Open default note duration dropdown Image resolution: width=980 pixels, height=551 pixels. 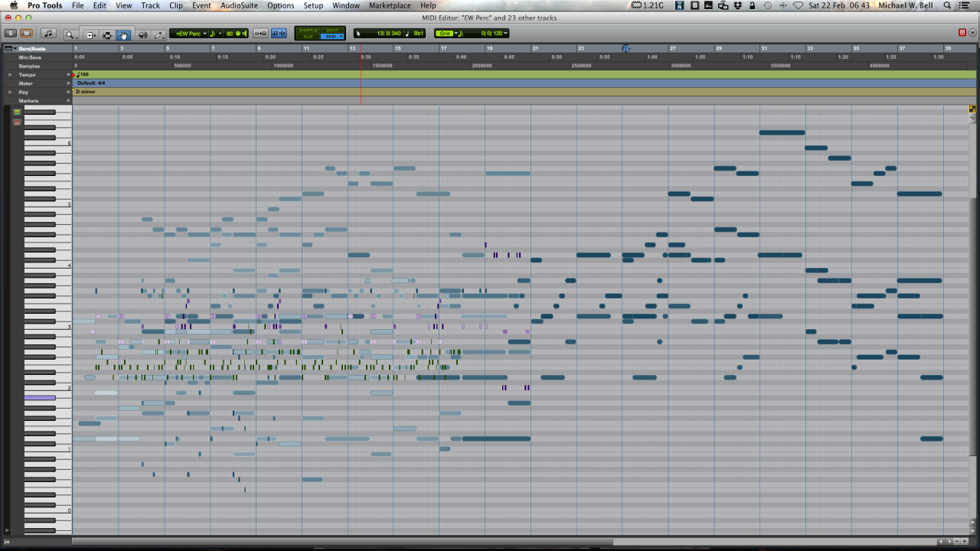click(214, 34)
